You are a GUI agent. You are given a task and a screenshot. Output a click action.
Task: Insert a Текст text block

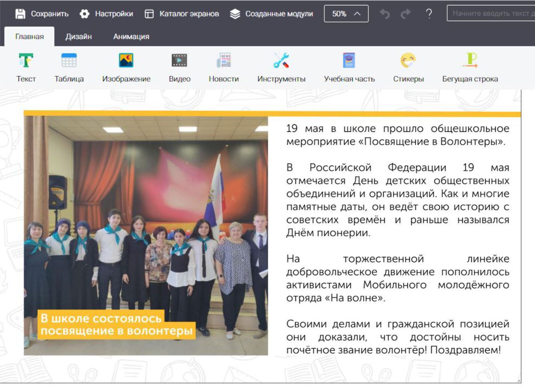[x=26, y=68]
